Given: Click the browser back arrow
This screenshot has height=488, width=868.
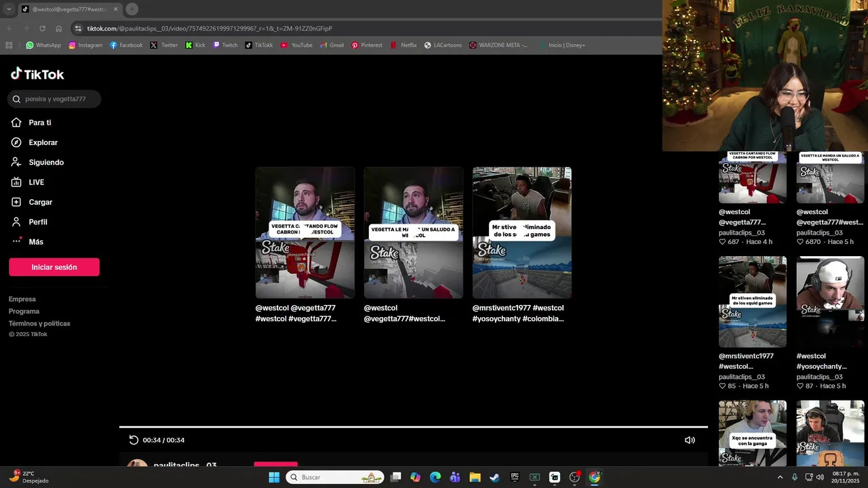Looking at the screenshot, I should pyautogui.click(x=10, y=28).
